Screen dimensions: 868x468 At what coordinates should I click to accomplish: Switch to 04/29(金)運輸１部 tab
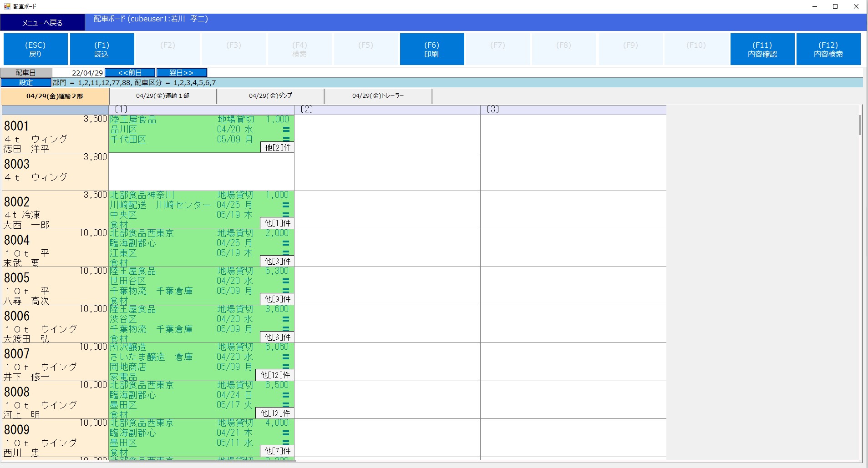(x=162, y=96)
